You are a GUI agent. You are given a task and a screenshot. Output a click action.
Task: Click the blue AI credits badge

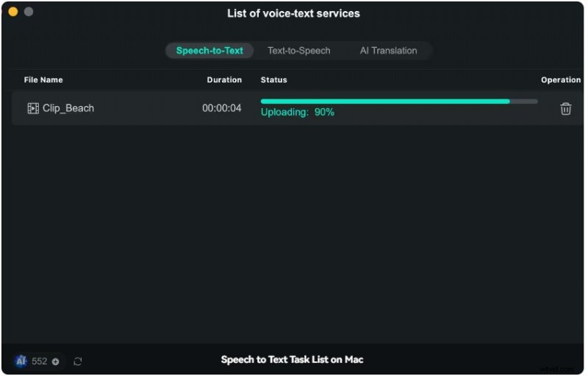(x=21, y=361)
